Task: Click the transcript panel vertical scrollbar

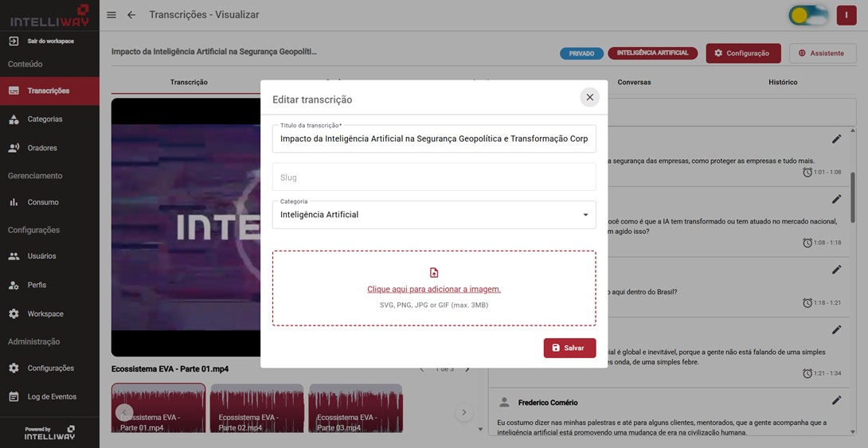Action: point(853,199)
